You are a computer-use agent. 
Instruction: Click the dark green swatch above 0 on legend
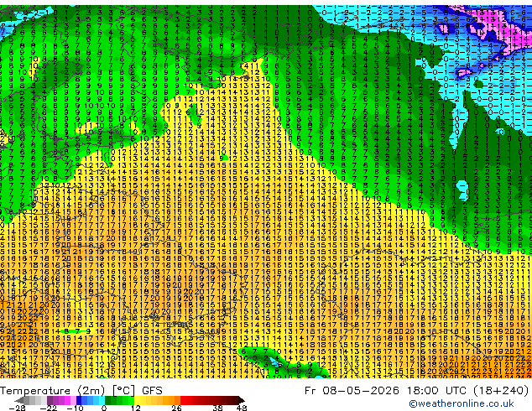click(x=108, y=400)
